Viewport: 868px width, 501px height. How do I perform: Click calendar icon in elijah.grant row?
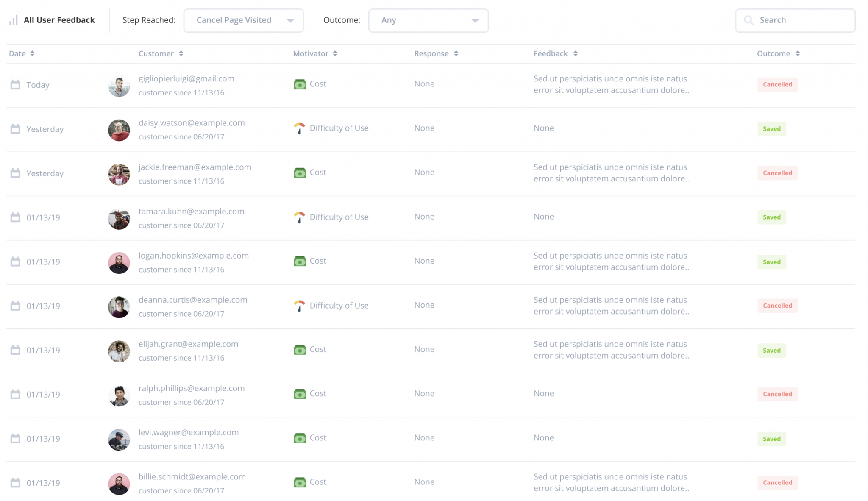pos(15,350)
